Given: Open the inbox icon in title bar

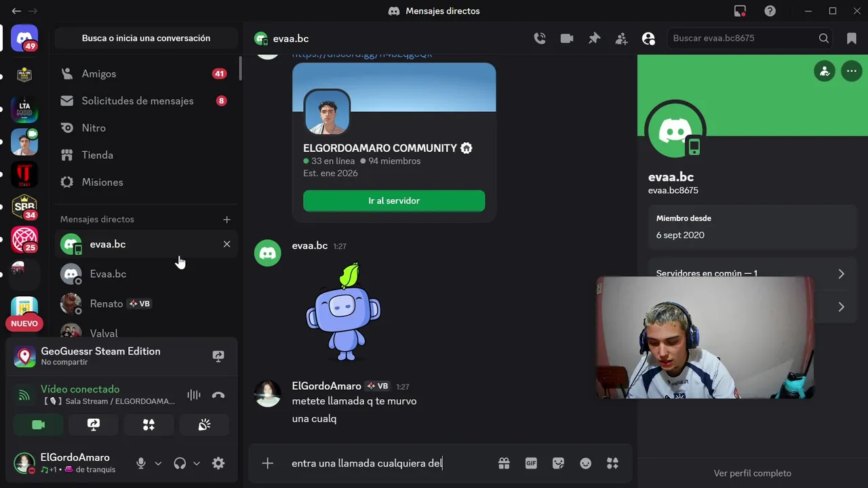Looking at the screenshot, I should click(740, 11).
